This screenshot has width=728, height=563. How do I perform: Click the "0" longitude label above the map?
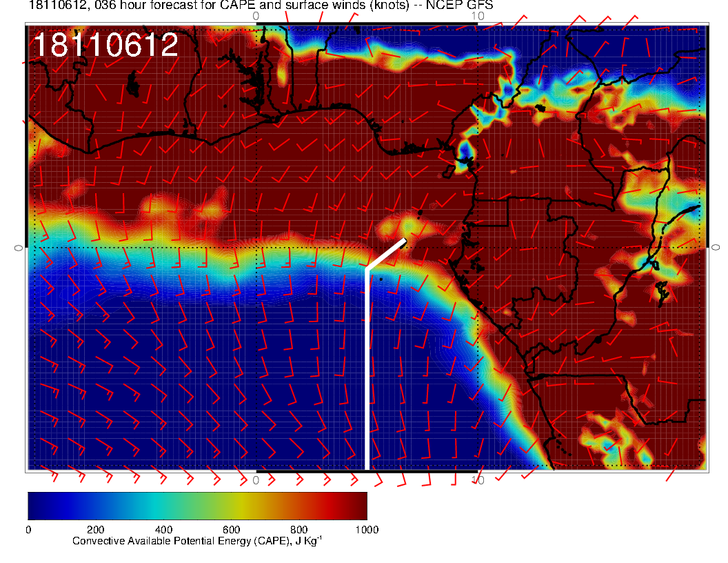coord(256,16)
